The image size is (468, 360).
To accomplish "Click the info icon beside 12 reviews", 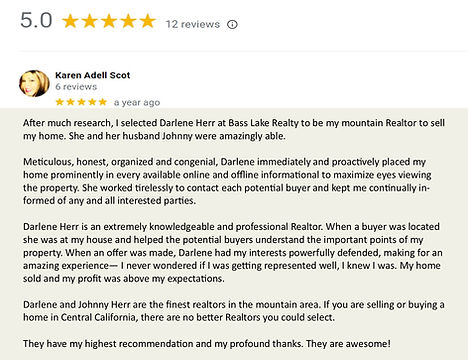I will click(x=232, y=24).
